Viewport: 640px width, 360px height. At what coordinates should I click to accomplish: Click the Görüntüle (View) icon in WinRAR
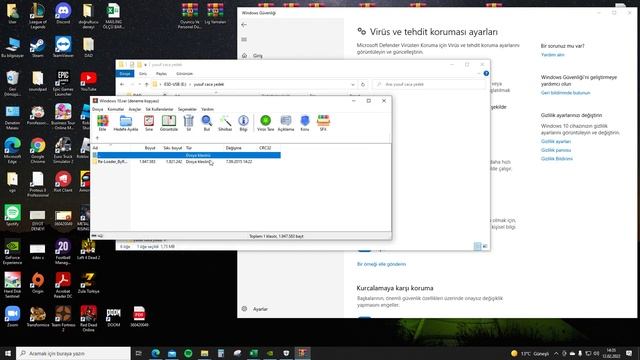pos(169,122)
